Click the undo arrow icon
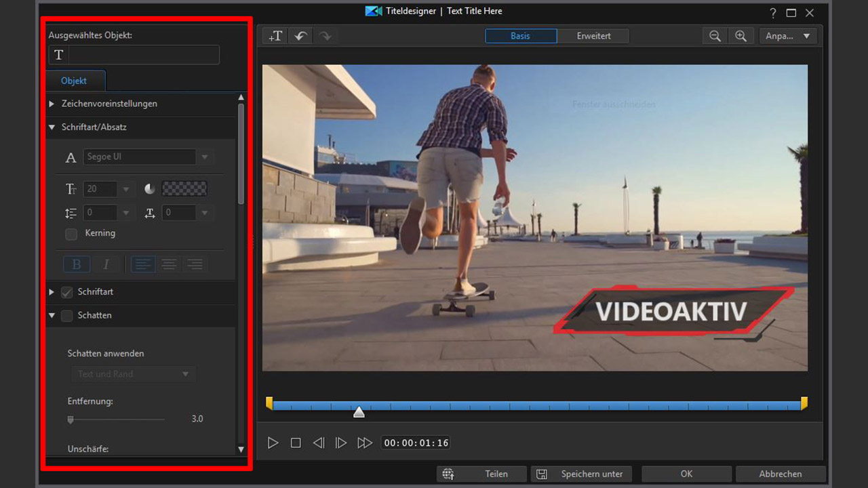This screenshot has height=488, width=868. click(300, 37)
